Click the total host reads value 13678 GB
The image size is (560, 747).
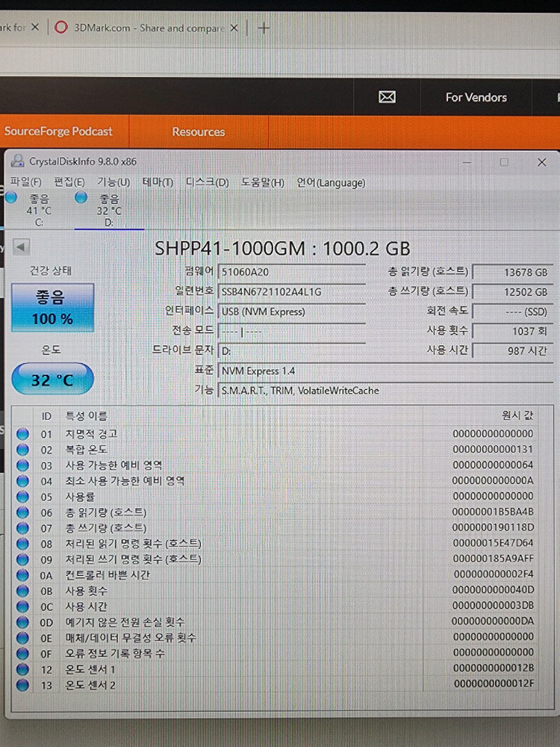pos(512,273)
